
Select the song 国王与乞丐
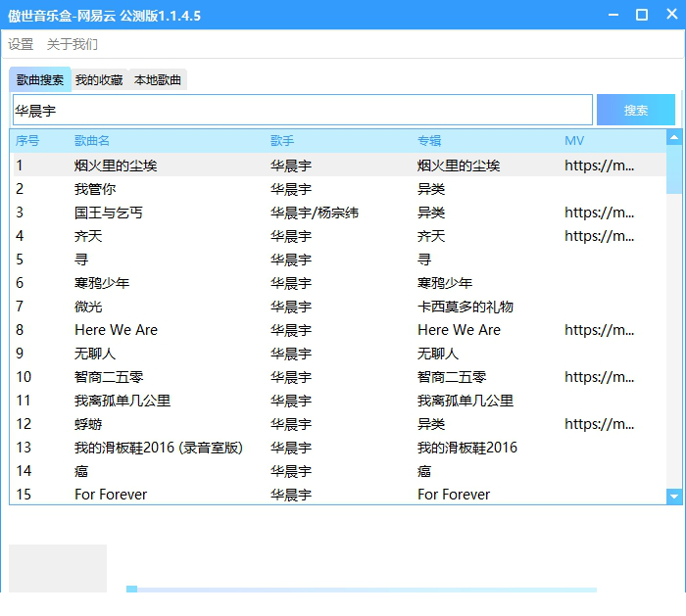(x=109, y=213)
